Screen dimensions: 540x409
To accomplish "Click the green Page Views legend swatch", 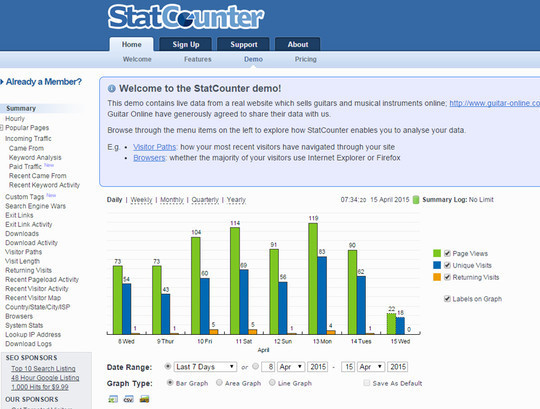I will tap(437, 253).
